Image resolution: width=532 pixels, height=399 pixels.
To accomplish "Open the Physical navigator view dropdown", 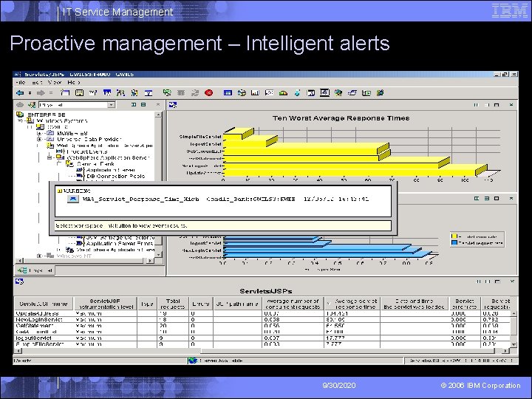I will (x=111, y=105).
